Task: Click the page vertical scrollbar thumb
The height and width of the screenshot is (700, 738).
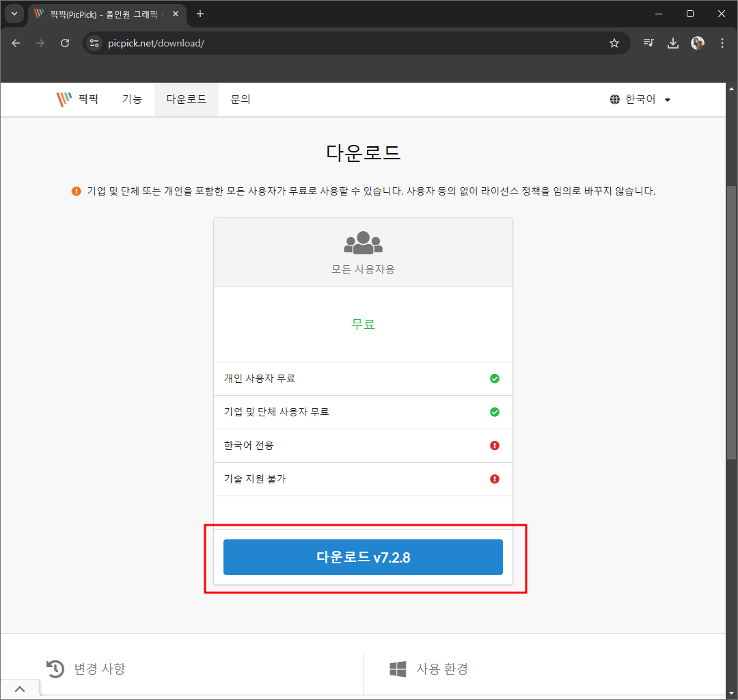Action: click(731, 323)
